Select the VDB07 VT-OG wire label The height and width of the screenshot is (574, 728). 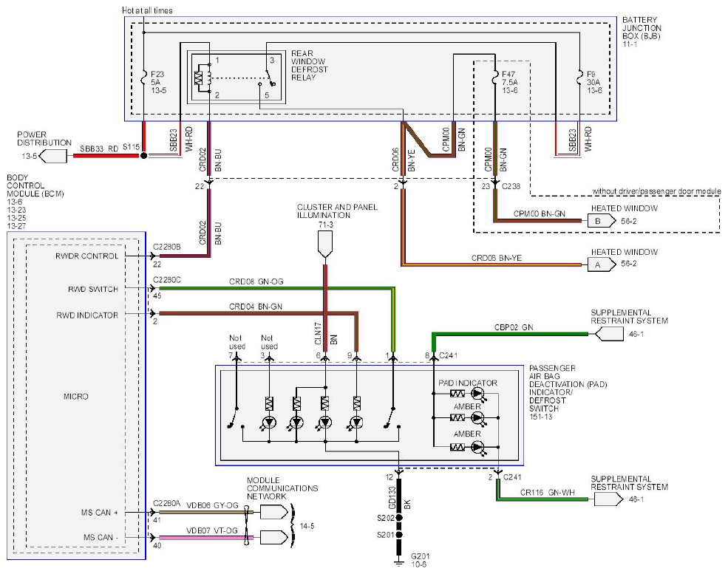[211, 530]
